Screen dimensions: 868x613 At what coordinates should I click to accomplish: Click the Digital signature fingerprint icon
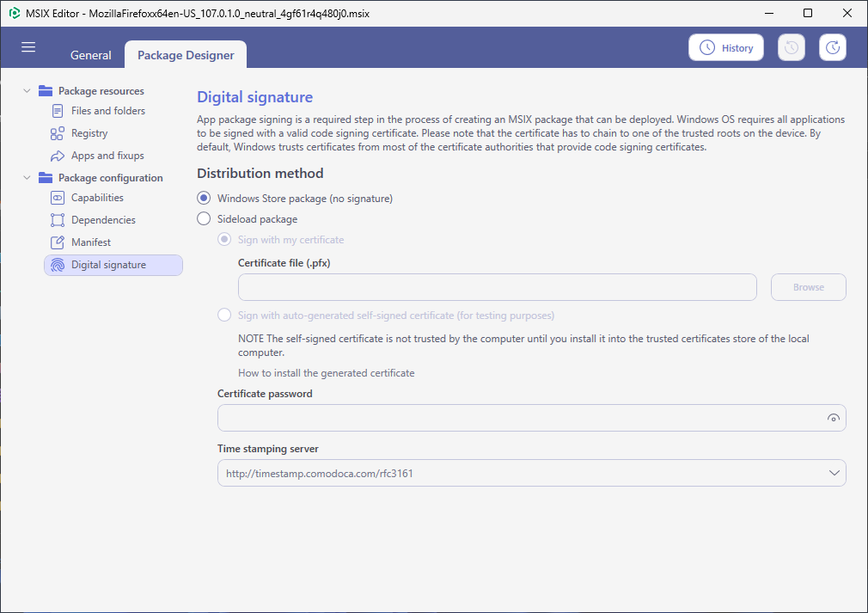point(58,265)
